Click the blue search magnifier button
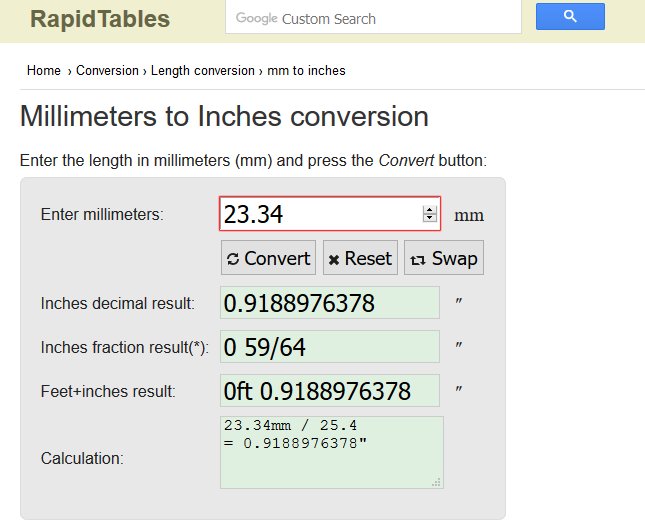This screenshot has width=645, height=526. click(x=570, y=16)
